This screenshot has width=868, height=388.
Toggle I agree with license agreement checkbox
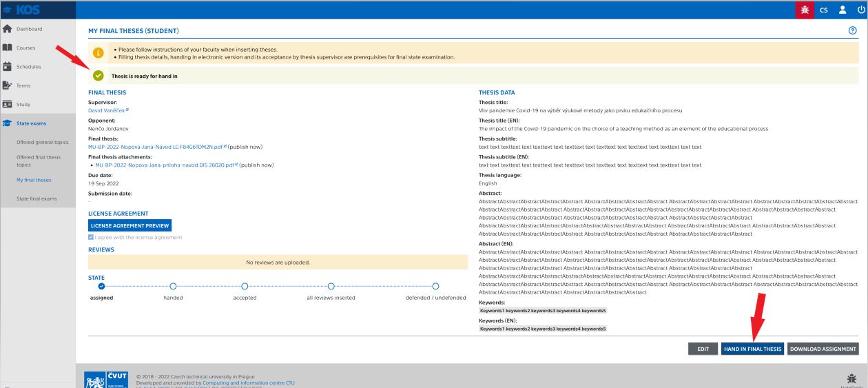click(x=91, y=238)
